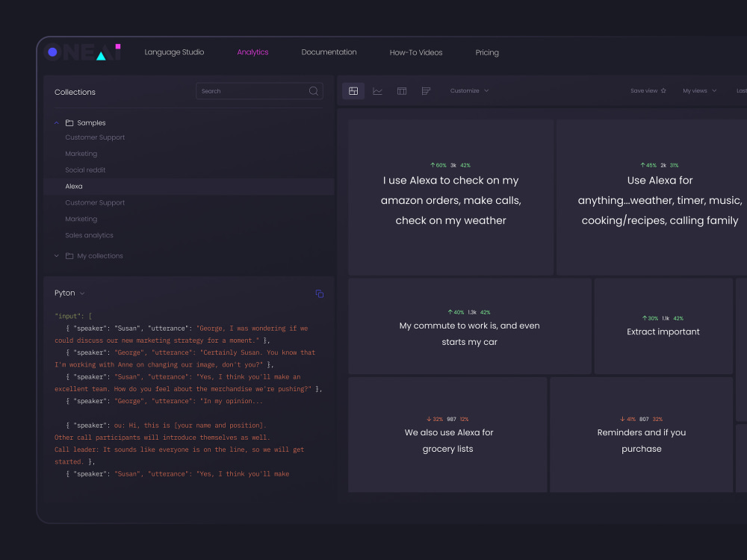Expand the My collections chevron

(57, 255)
